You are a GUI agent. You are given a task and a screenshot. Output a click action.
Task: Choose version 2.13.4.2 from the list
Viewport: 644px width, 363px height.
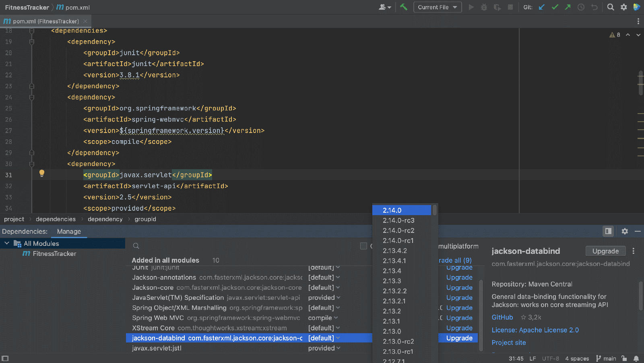click(402, 251)
